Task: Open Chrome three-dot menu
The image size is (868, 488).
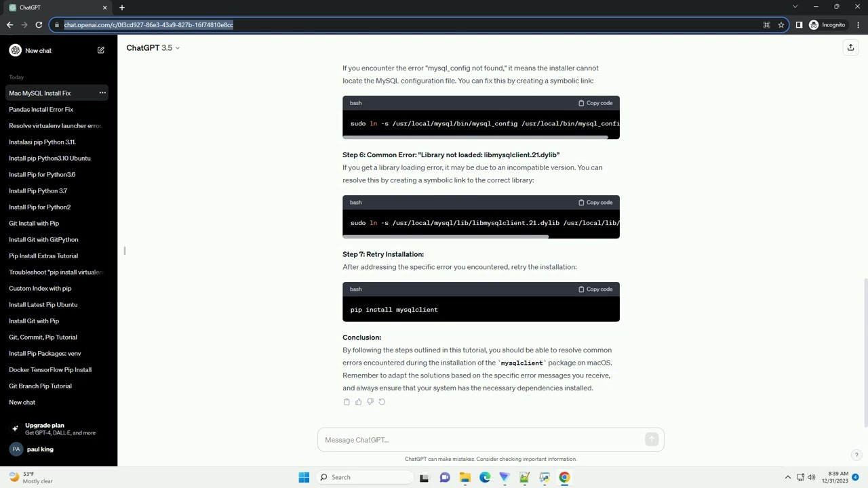Action: tap(858, 25)
